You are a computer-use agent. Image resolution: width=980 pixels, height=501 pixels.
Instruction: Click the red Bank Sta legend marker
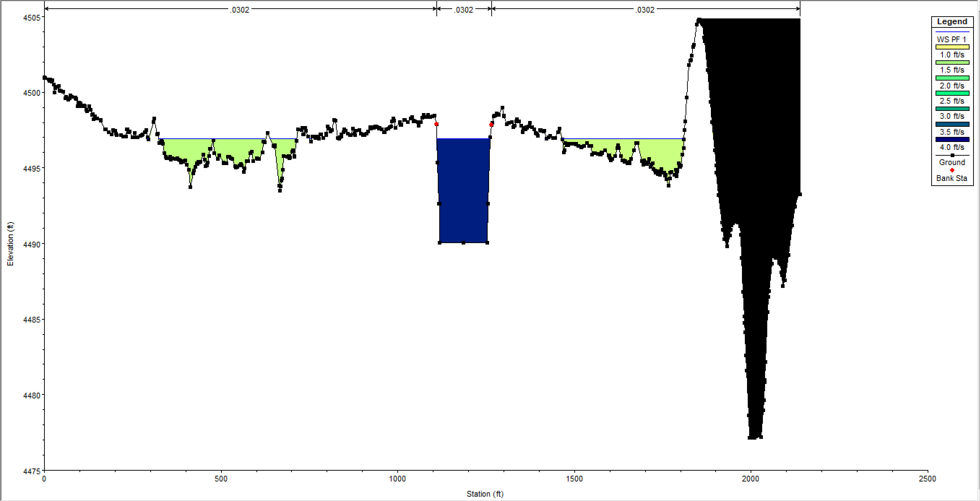pos(952,170)
